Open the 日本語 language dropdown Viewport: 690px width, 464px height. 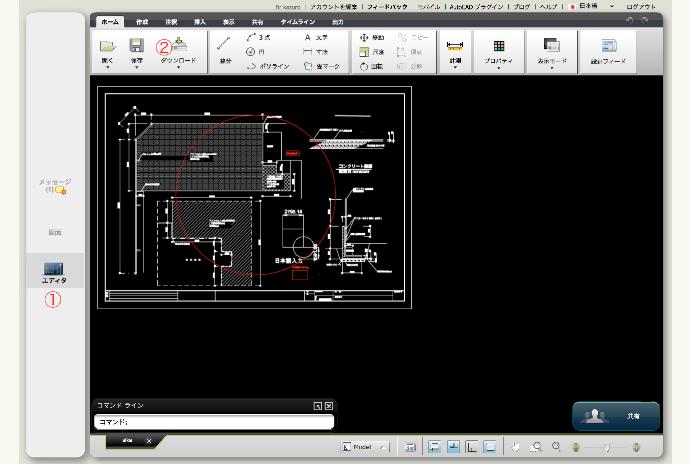coord(612,7)
